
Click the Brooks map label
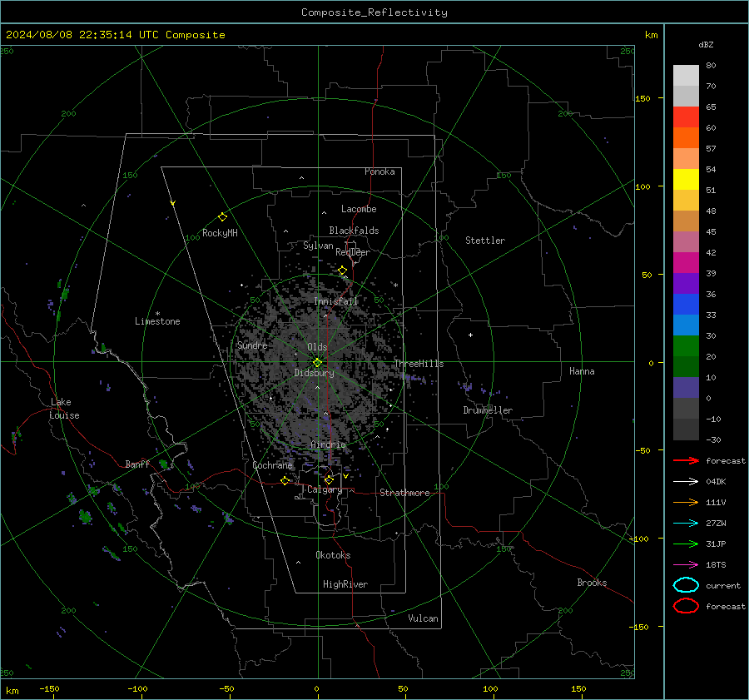pyautogui.click(x=592, y=583)
